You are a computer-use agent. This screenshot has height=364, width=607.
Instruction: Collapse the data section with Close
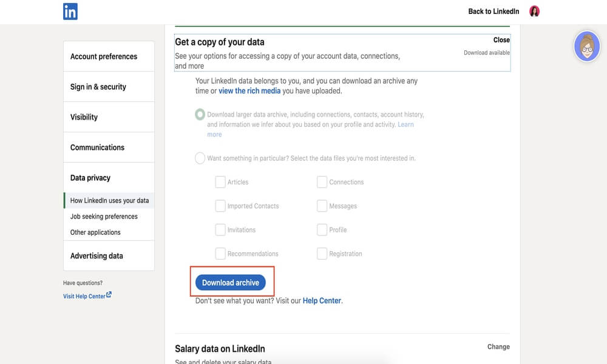coord(501,40)
